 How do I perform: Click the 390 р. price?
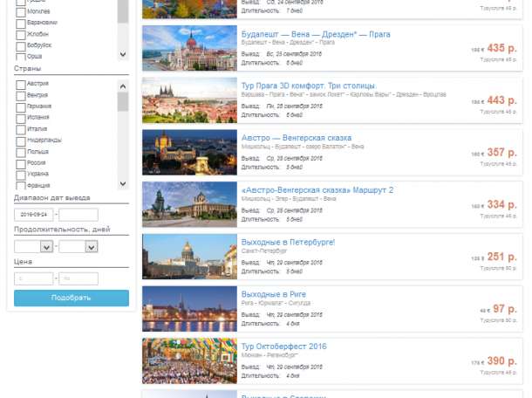501,361
